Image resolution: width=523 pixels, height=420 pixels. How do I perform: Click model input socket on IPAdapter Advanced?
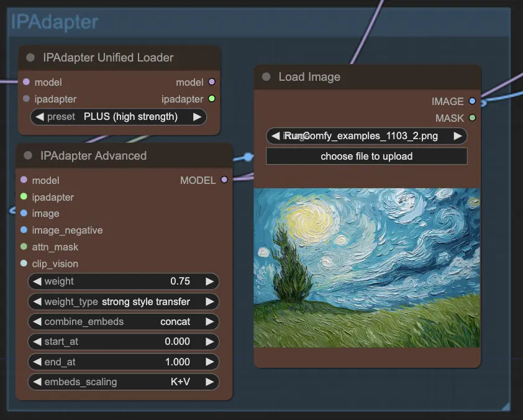[24, 180]
